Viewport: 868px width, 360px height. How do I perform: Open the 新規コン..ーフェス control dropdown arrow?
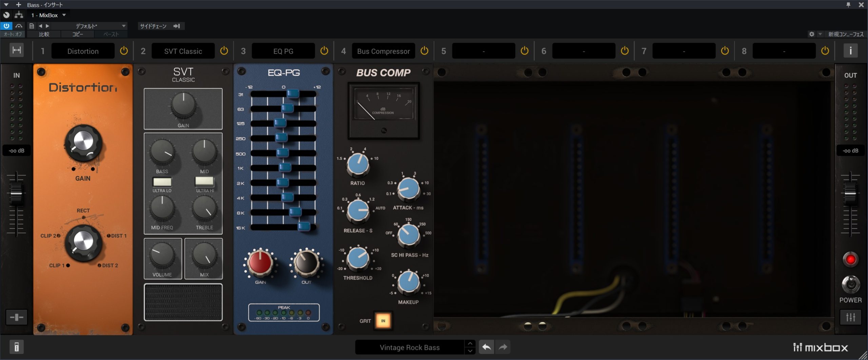tap(820, 34)
